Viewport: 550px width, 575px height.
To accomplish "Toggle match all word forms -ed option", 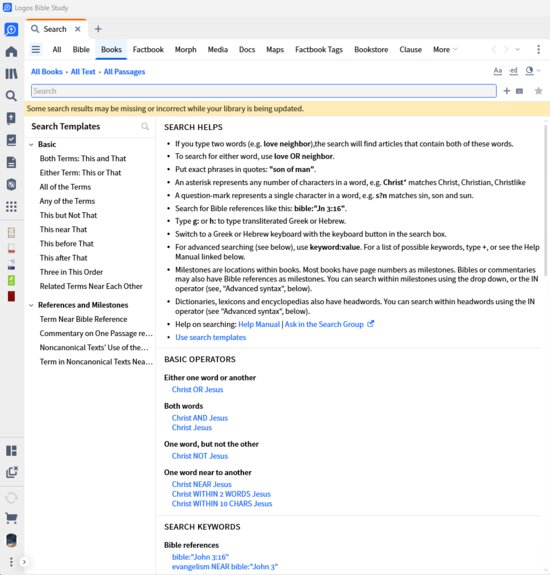I will click(x=513, y=70).
